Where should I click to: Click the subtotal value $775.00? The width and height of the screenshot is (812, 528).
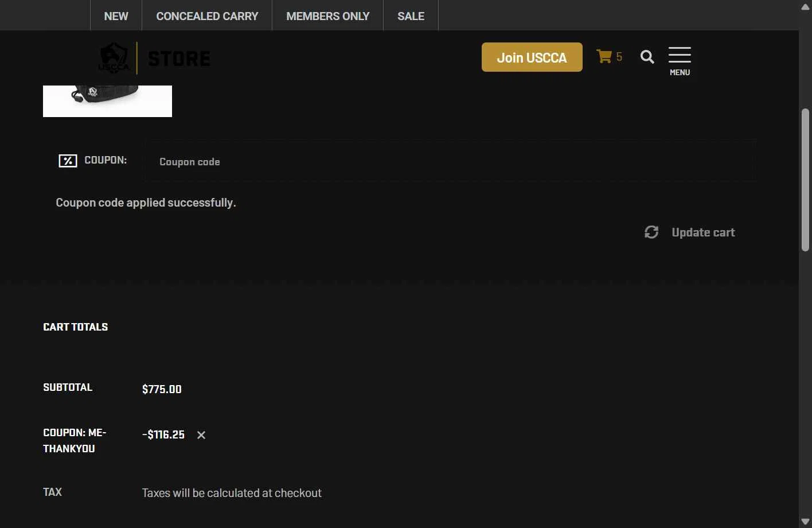(162, 389)
